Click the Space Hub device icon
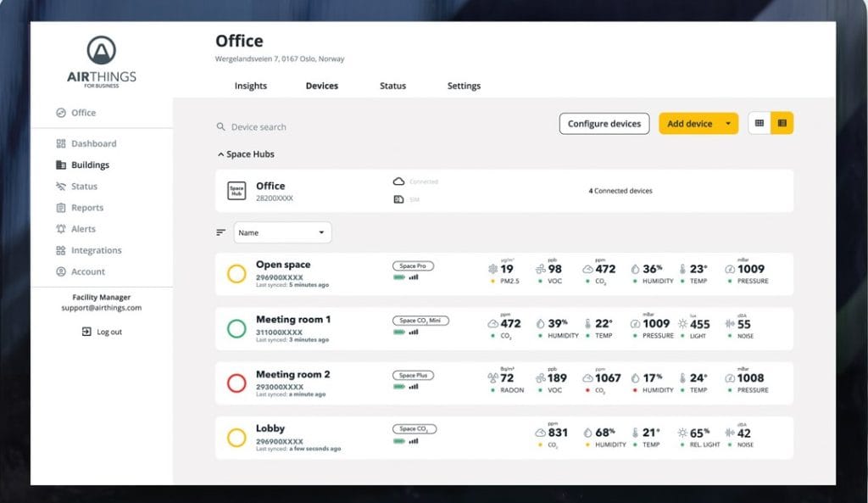The image size is (868, 503). coord(236,191)
